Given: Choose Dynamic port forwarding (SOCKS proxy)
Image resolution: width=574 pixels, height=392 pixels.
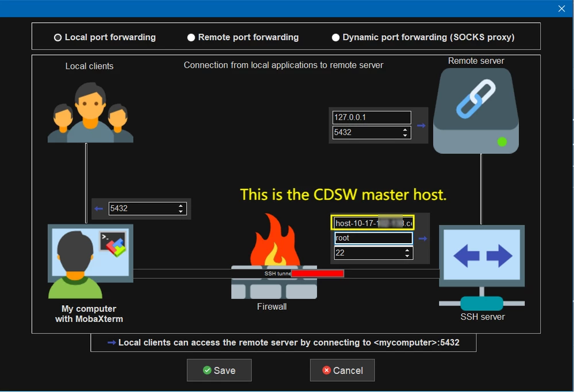Looking at the screenshot, I should (336, 37).
